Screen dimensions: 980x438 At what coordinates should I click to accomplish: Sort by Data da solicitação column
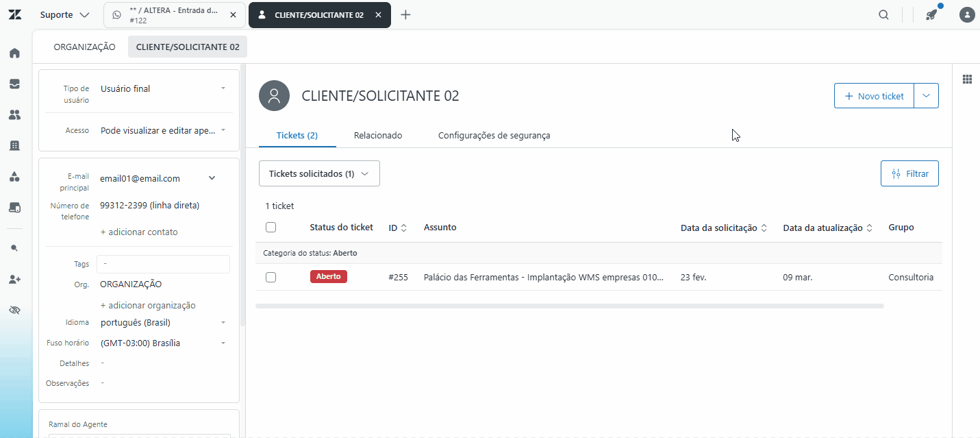pos(724,228)
